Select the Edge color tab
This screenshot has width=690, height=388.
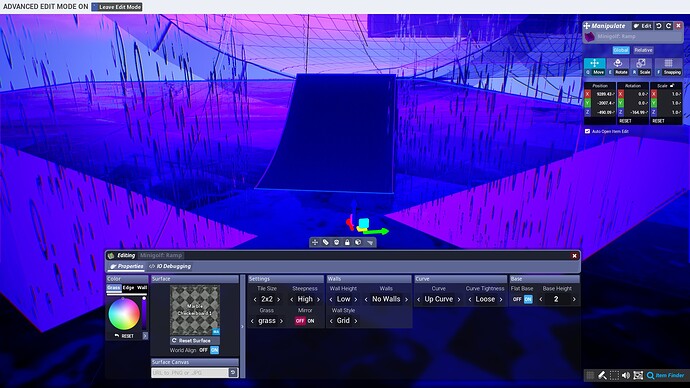click(x=128, y=288)
